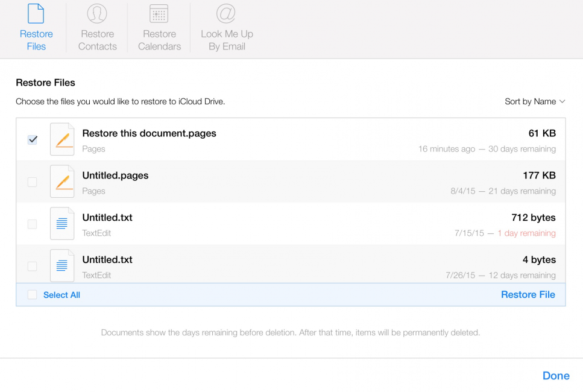This screenshot has width=583, height=392.
Task: Check the 712 bytes Untitled.txt checkbox
Action: click(33, 224)
